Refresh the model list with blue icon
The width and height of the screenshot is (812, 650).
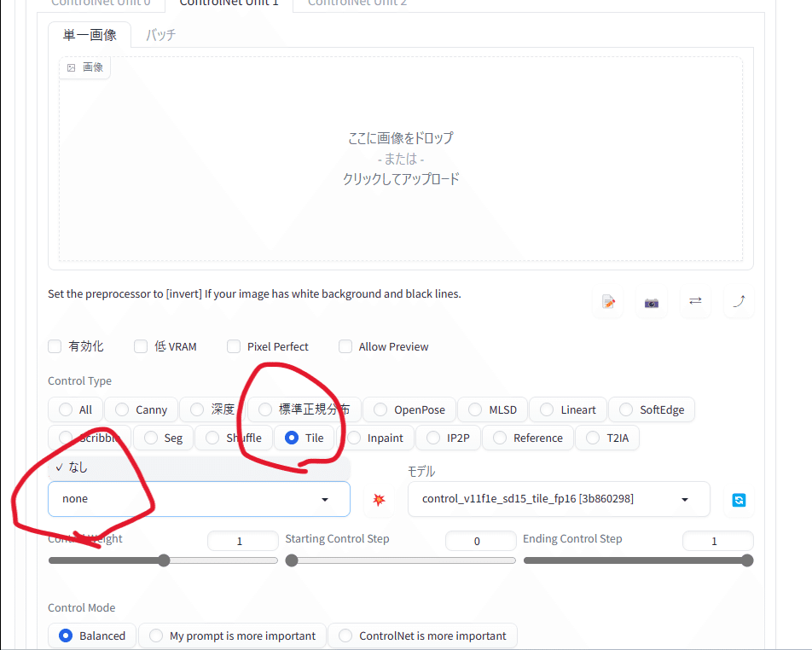[739, 500]
